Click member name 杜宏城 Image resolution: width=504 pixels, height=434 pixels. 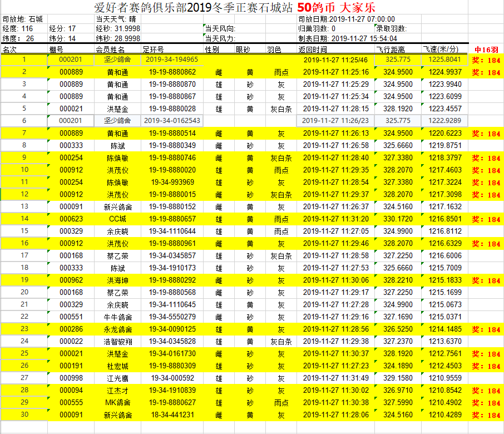117,366
